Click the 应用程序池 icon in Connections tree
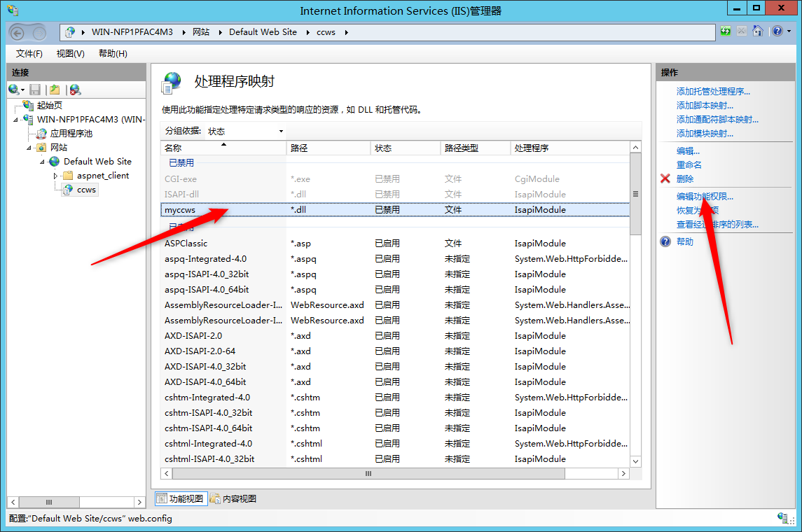Image resolution: width=802 pixels, height=532 pixels. tap(41, 134)
